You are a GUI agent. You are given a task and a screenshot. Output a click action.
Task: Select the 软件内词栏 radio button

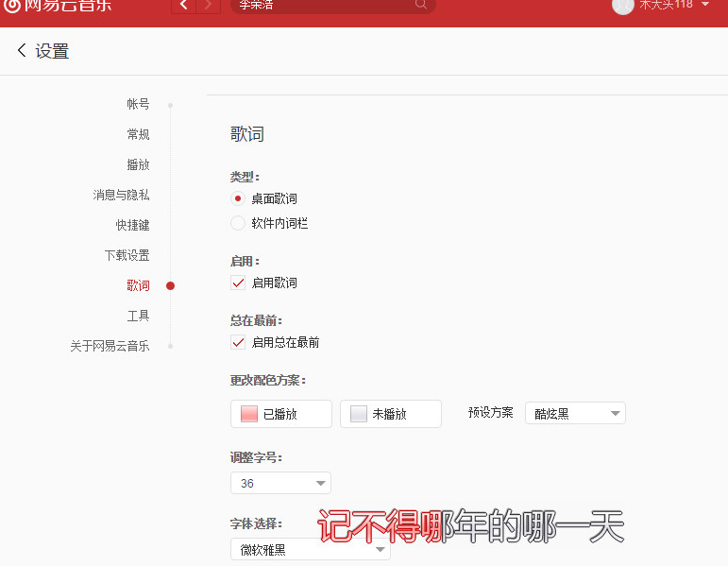coord(238,223)
